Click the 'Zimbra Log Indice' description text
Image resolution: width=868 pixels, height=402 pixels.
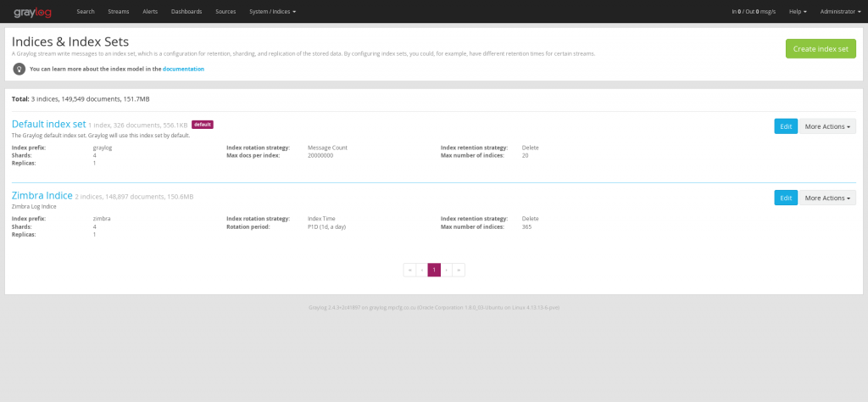34,207
